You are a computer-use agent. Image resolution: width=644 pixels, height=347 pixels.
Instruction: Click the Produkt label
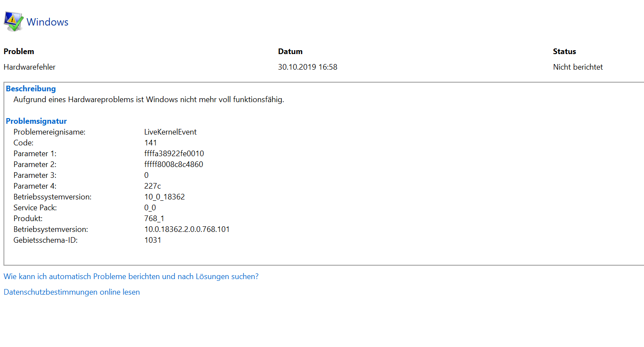[x=28, y=218]
